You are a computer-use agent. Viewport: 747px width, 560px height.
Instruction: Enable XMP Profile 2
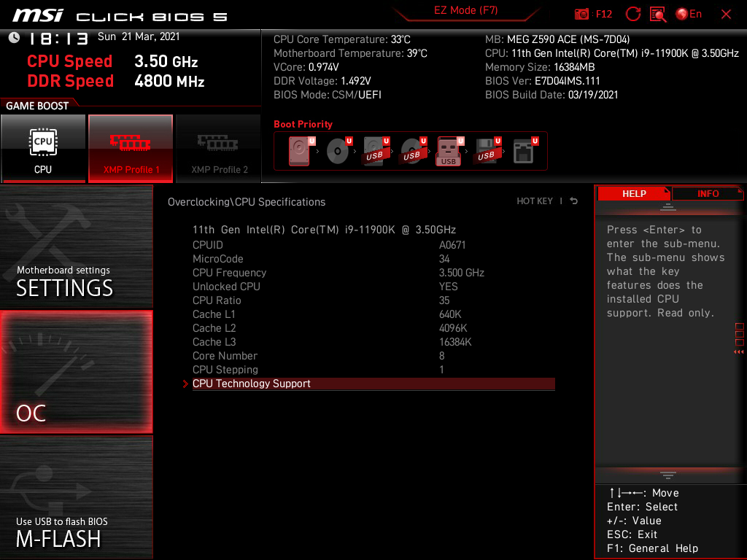pyautogui.click(x=219, y=149)
